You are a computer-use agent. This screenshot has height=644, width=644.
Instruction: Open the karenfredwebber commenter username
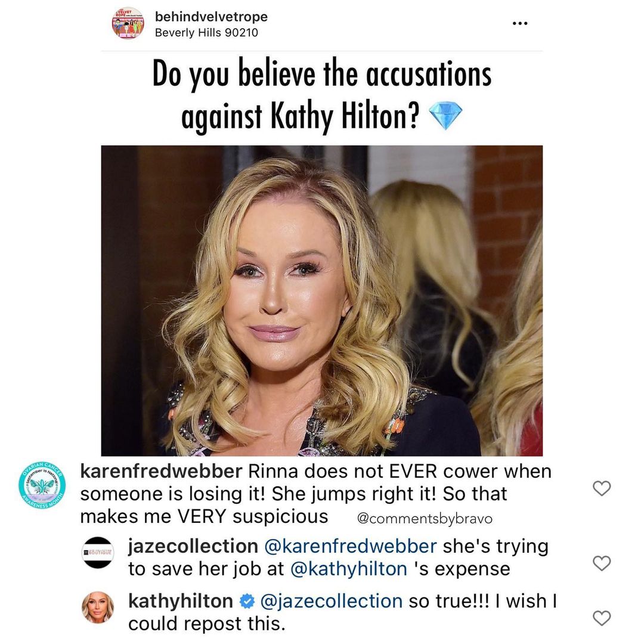click(161, 471)
